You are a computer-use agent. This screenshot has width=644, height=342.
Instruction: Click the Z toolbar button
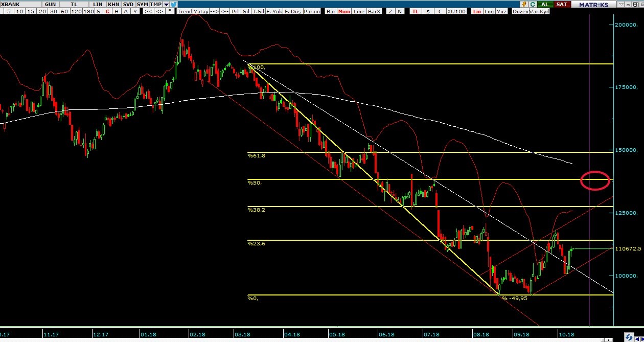click(391, 11)
